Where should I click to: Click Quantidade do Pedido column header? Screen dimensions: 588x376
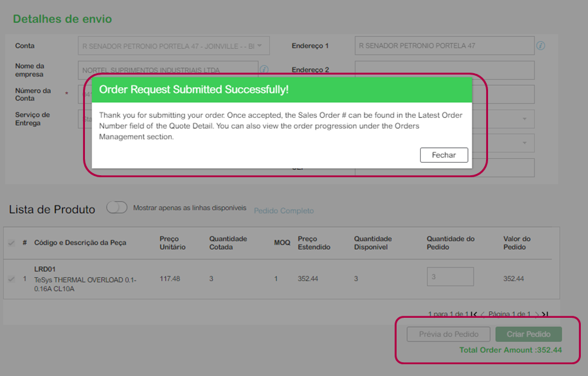click(x=450, y=243)
